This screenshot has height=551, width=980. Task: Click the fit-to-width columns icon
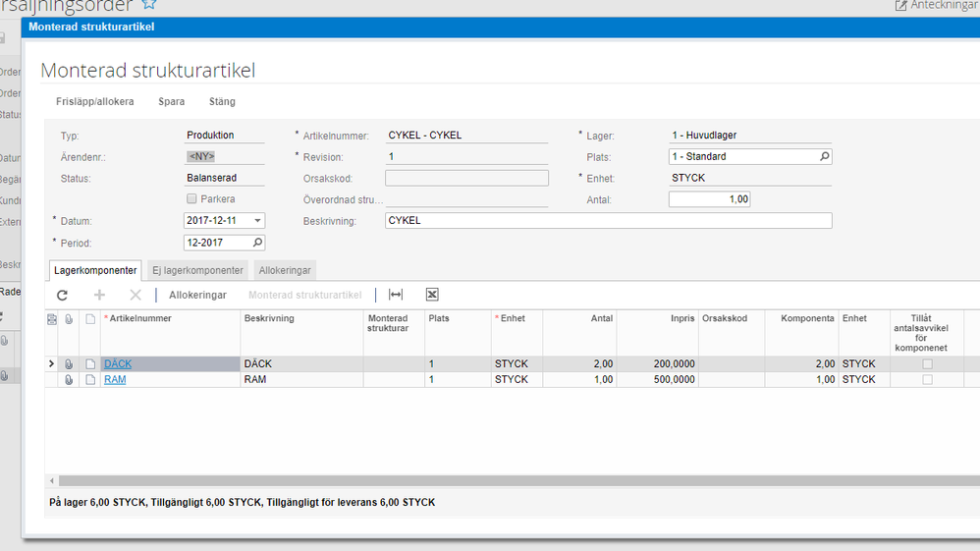[396, 295]
